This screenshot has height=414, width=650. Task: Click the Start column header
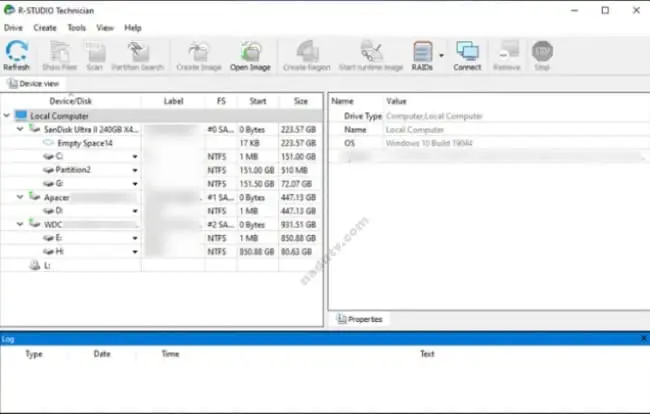coord(258,101)
